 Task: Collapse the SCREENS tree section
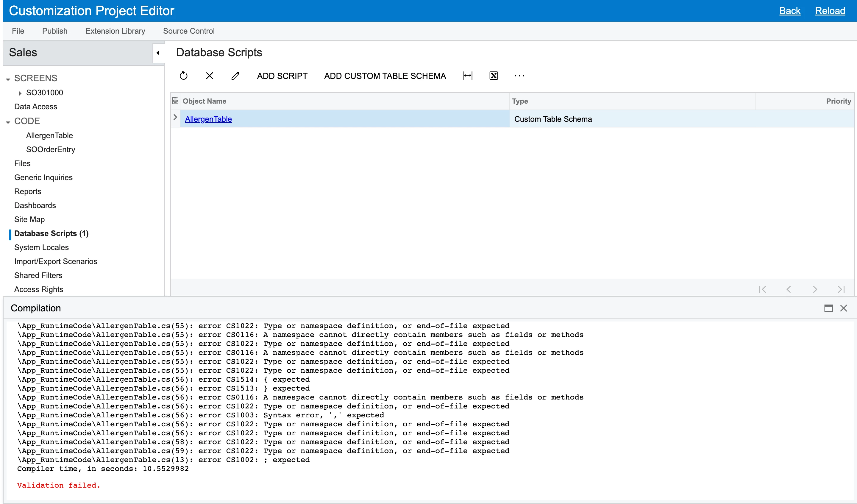tap(8, 79)
